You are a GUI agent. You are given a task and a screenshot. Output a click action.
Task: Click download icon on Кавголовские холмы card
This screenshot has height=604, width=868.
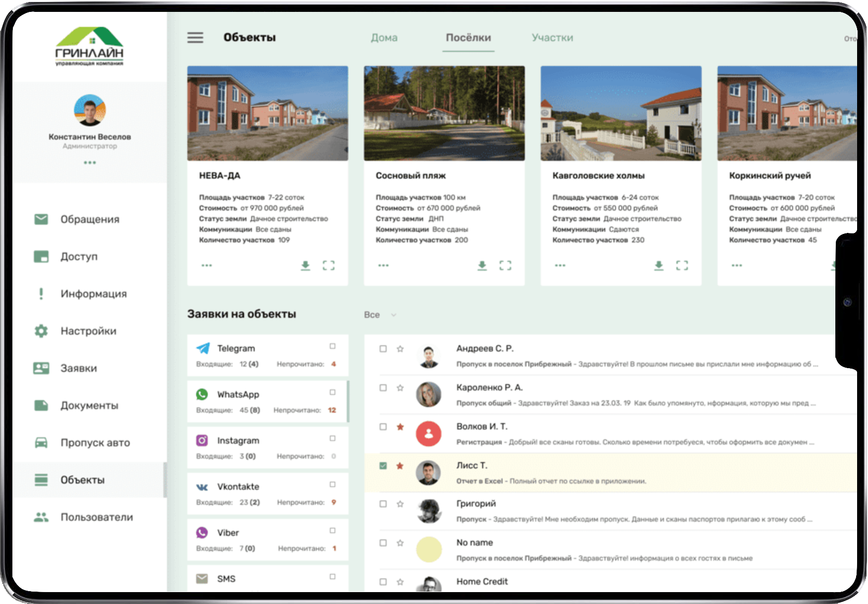(x=659, y=266)
